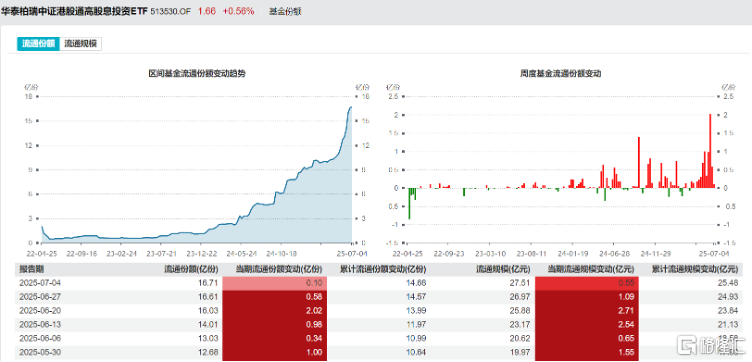Viewport: 752px width, 362px height.
Task: Select the 2025-07-04 report row
Action: click(x=379, y=283)
